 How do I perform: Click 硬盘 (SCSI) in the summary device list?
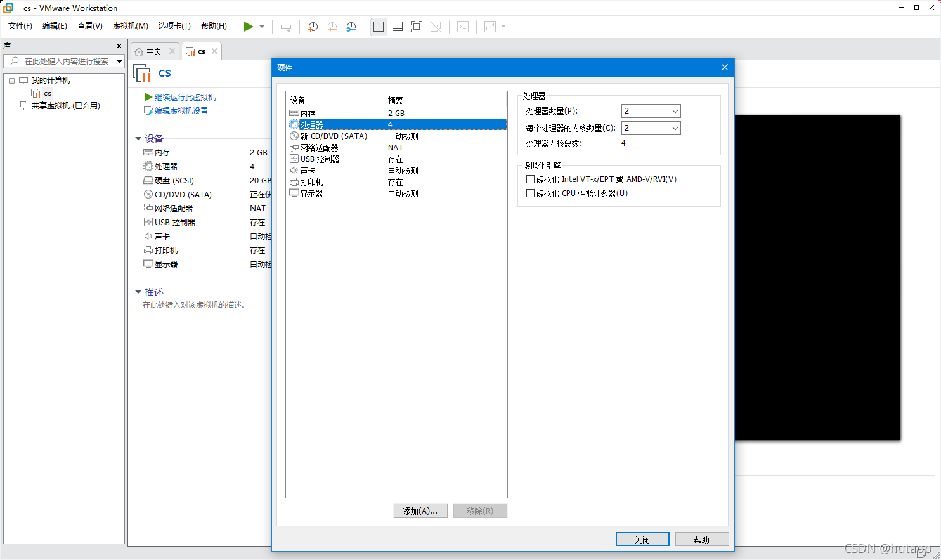click(174, 181)
